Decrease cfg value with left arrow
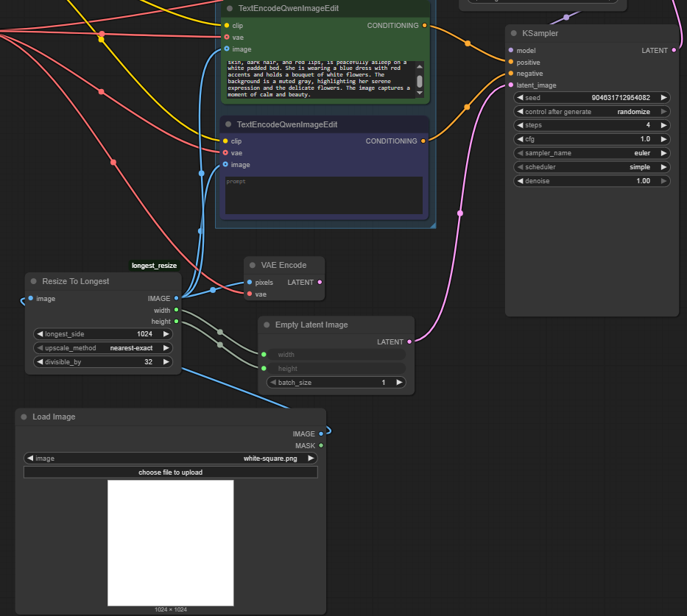 pos(520,139)
